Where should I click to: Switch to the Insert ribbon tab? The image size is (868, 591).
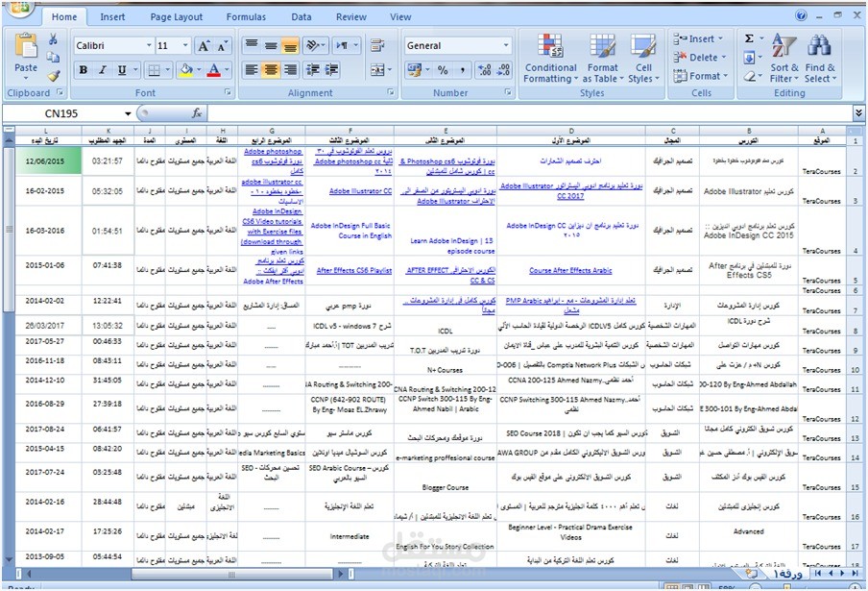pos(112,16)
